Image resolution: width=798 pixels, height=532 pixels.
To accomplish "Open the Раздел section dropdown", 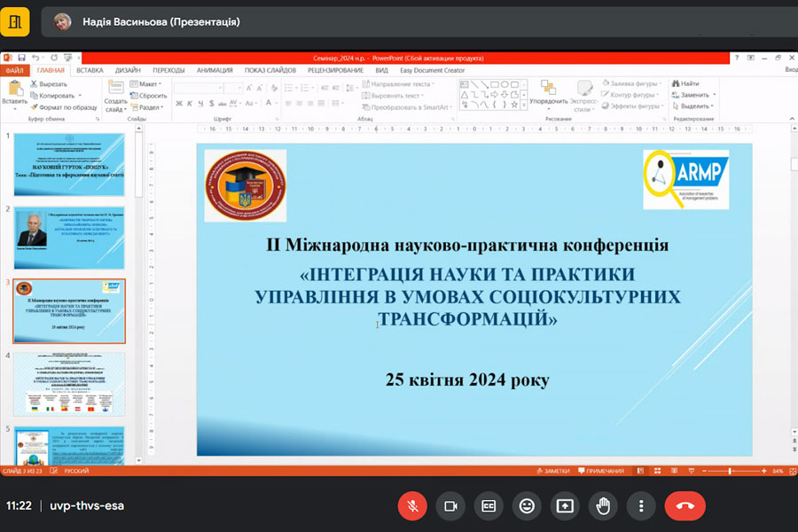I will (147, 107).
